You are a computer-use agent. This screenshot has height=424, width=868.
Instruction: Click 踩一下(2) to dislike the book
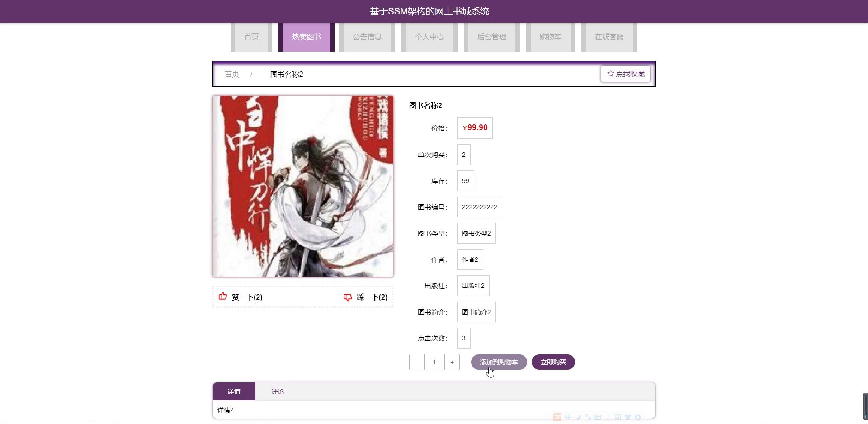pos(365,297)
